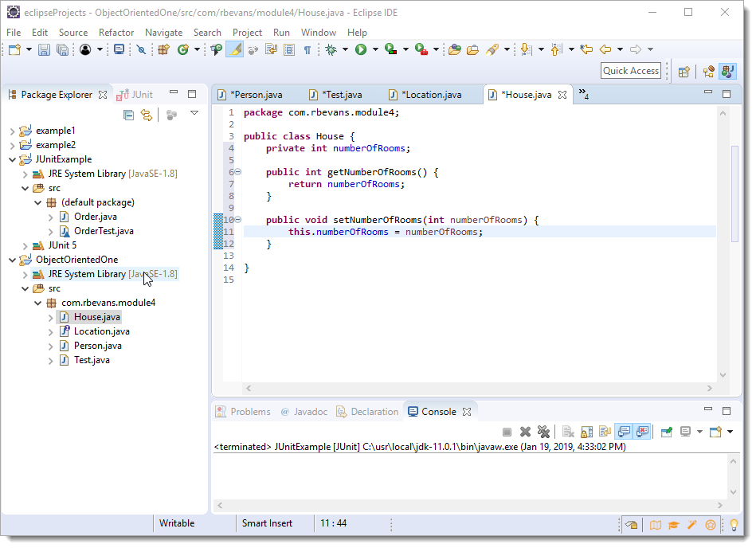Click the New Java Class icon
This screenshot has width=756, height=548.
click(182, 49)
